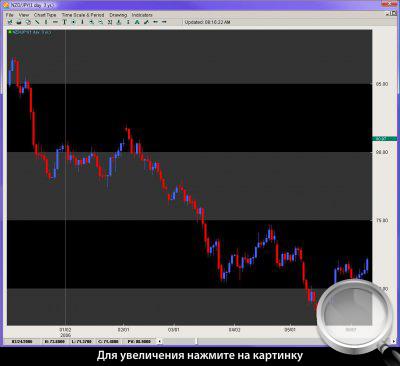Viewport: 400px width, 366px height.
Task: Click the 75.00 price axis label
Action: (x=382, y=220)
